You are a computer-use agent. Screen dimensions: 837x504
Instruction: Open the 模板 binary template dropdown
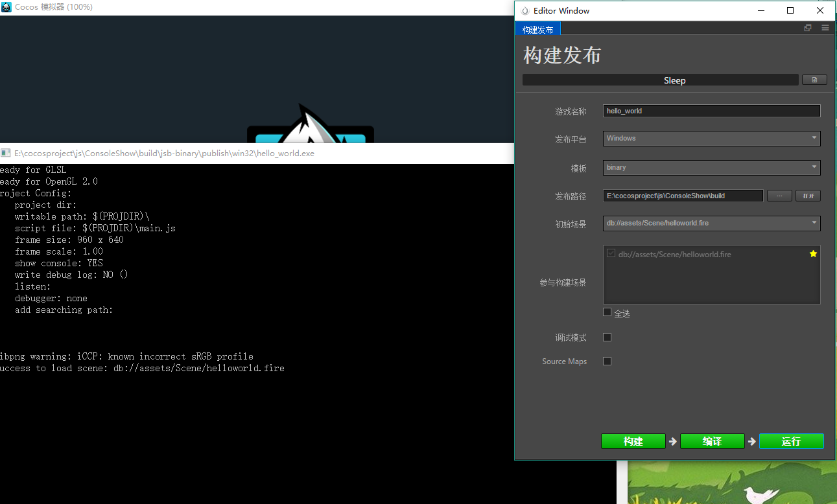click(x=711, y=167)
